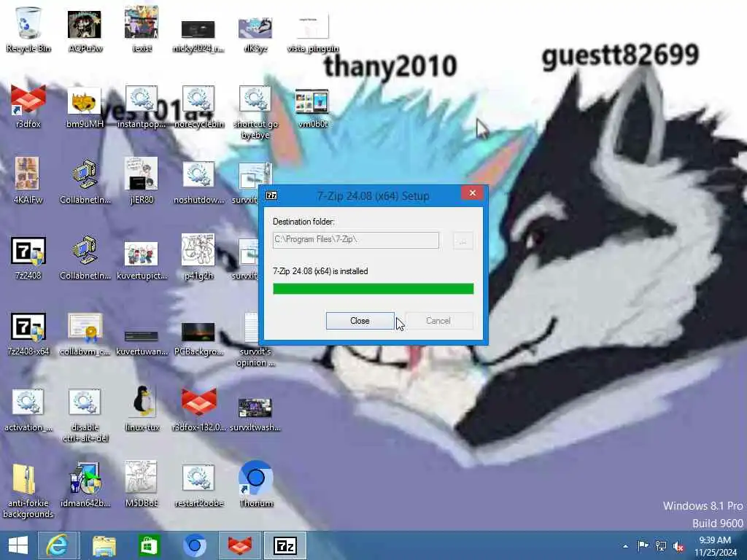Screen dimensions: 747x560
Task: Close the 7-Zip Setup window with the X
Action: (472, 192)
